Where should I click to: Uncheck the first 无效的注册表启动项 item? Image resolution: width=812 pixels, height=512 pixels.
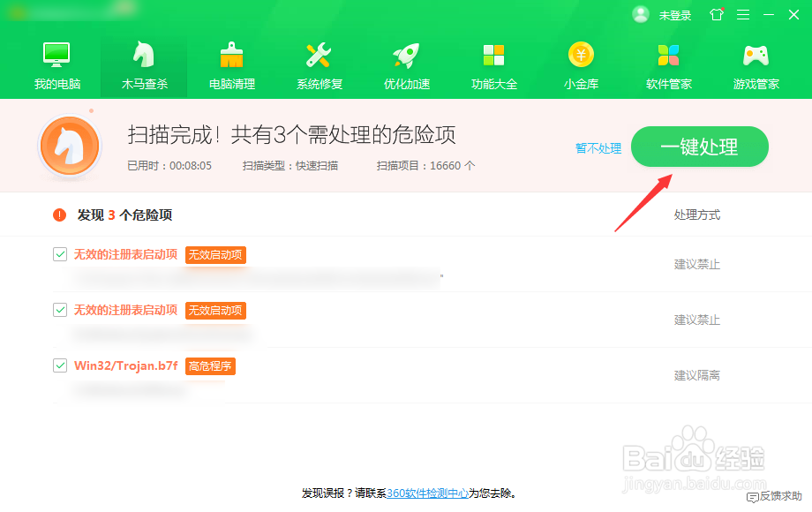point(60,254)
